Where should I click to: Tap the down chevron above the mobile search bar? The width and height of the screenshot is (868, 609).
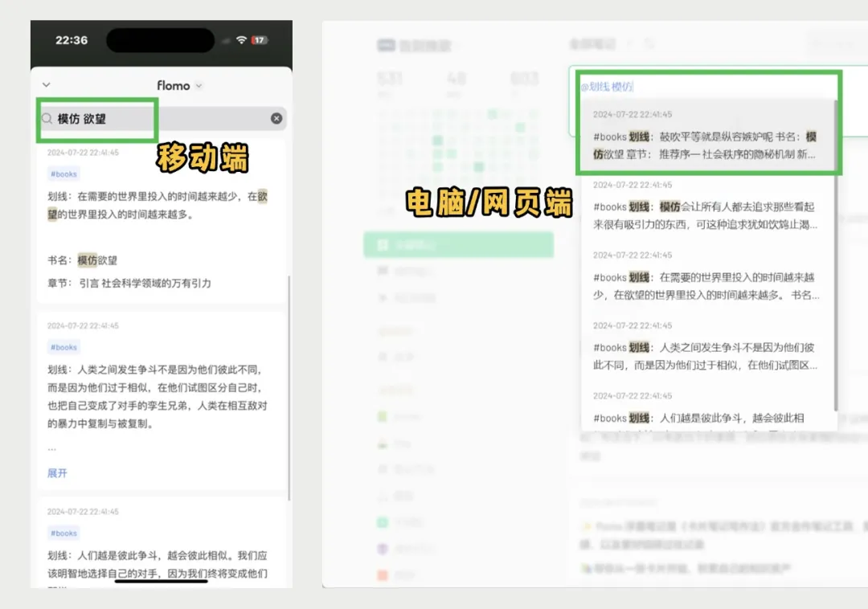coord(47,84)
